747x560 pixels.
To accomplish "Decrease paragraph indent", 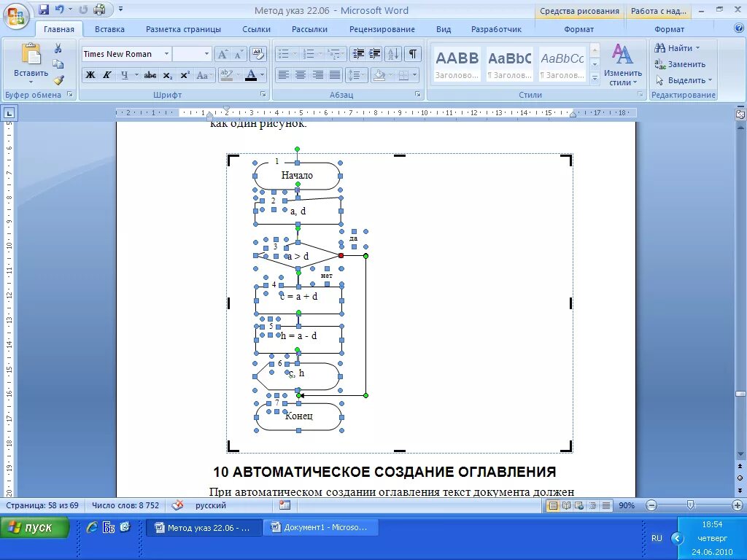I will tap(358, 54).
